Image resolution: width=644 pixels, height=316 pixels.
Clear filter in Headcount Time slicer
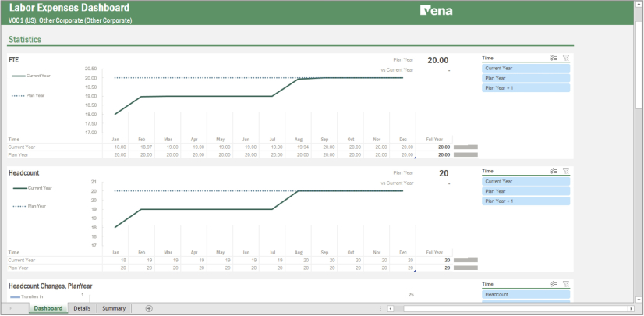click(565, 171)
